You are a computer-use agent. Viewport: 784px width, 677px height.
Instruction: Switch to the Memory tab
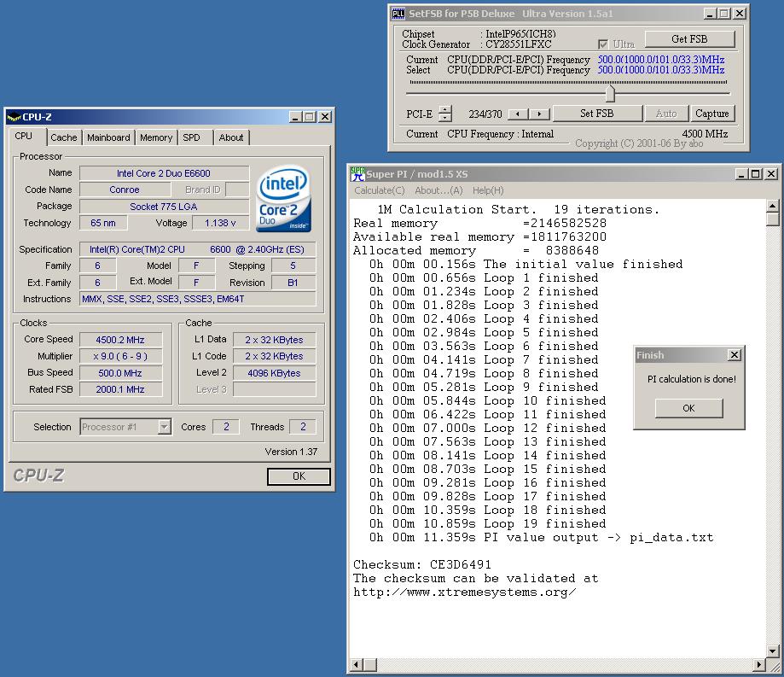156,137
